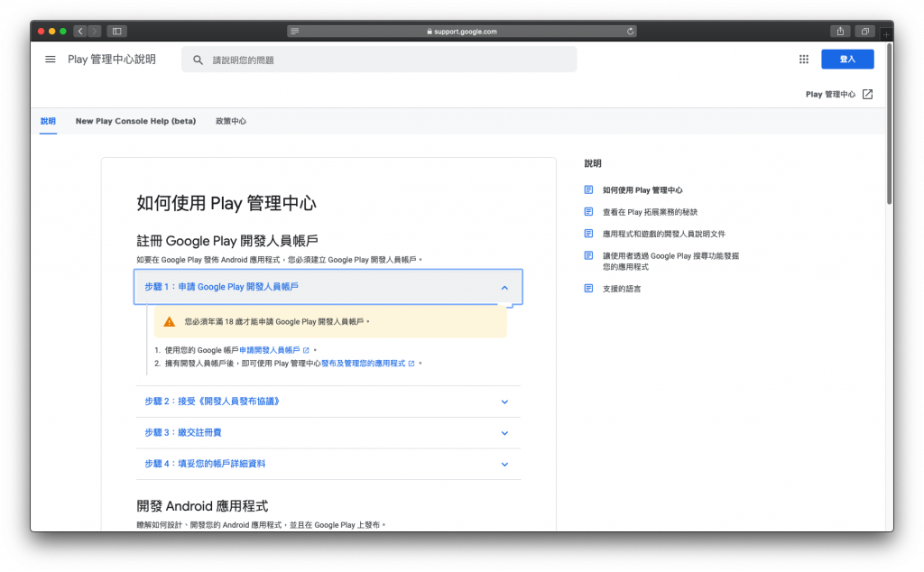Open the Safari share menu

tap(840, 32)
